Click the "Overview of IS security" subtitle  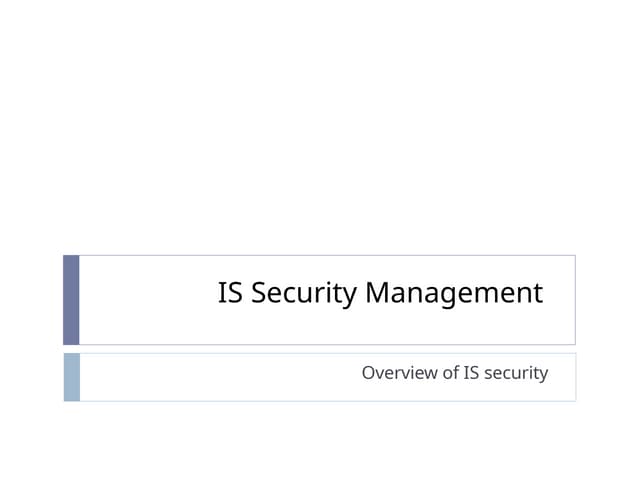(x=454, y=373)
